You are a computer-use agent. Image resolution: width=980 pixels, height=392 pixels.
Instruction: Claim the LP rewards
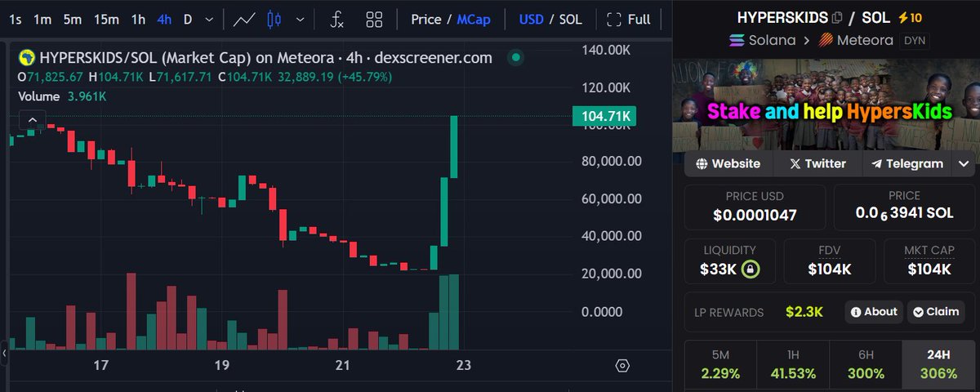(x=936, y=312)
